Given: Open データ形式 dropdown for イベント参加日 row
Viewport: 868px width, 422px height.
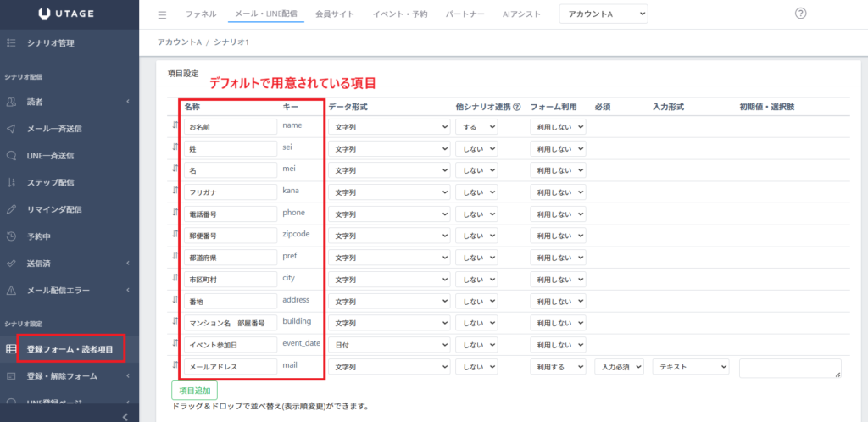Looking at the screenshot, I should pyautogui.click(x=388, y=345).
